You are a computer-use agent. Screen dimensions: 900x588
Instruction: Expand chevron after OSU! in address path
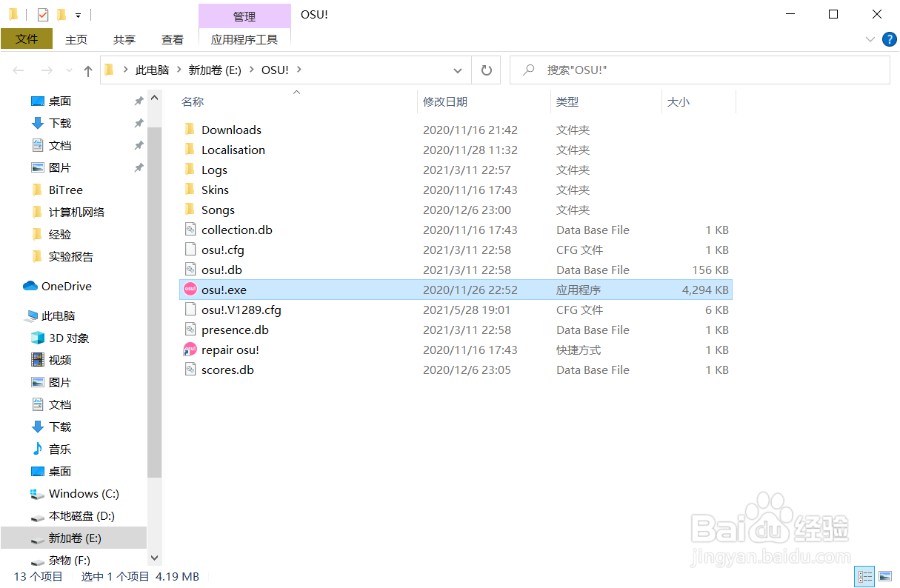(299, 70)
